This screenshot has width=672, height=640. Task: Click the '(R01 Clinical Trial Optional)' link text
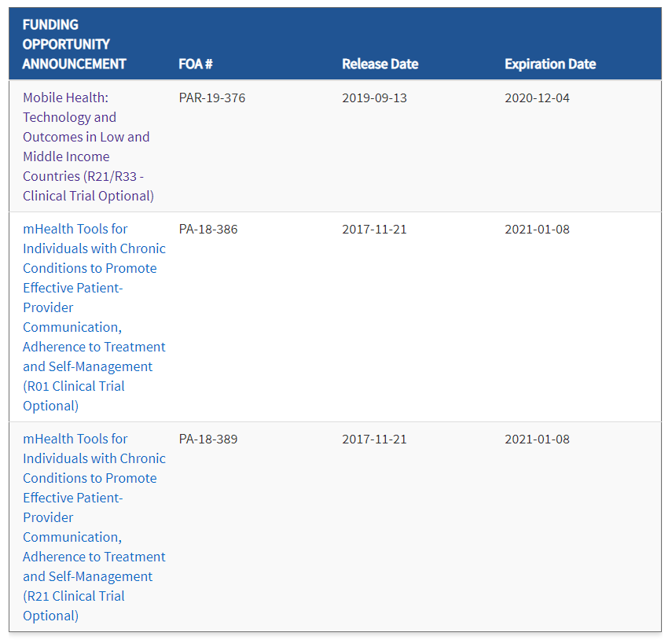pyautogui.click(x=74, y=395)
